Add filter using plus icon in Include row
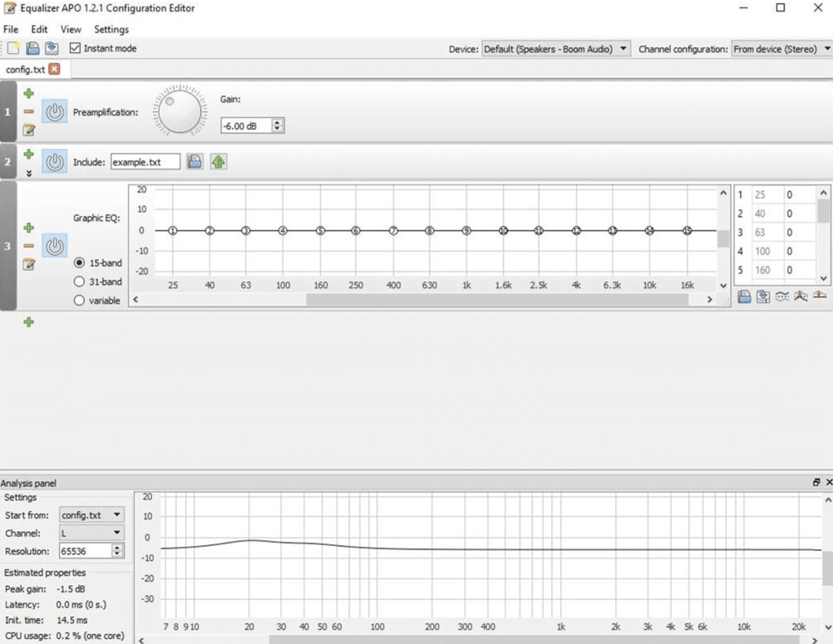The image size is (833, 644). (29, 154)
